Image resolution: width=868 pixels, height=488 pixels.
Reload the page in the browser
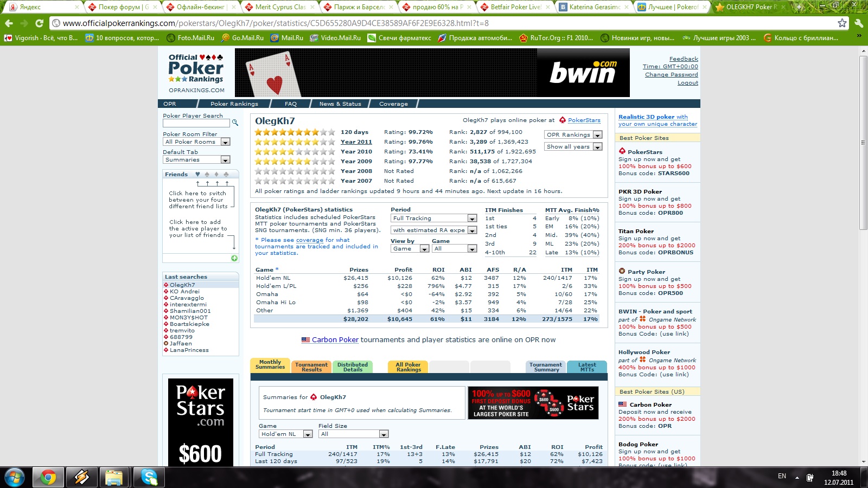pyautogui.click(x=39, y=23)
